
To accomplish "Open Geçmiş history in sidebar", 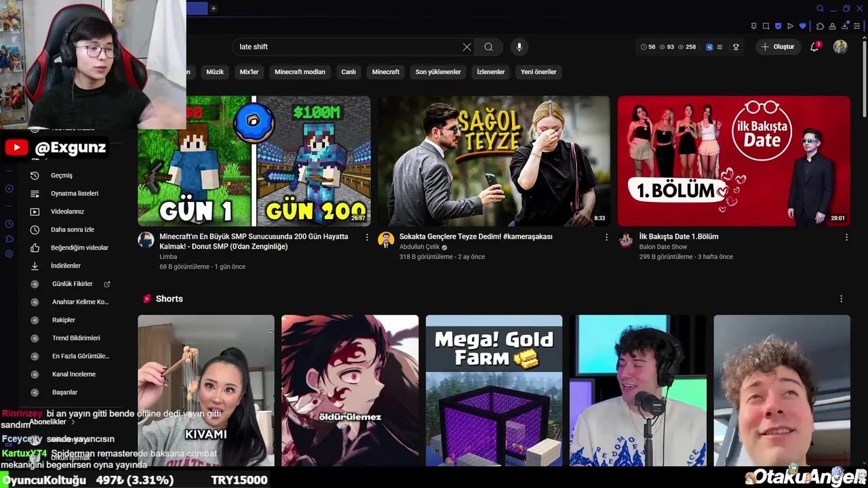I will [70, 176].
